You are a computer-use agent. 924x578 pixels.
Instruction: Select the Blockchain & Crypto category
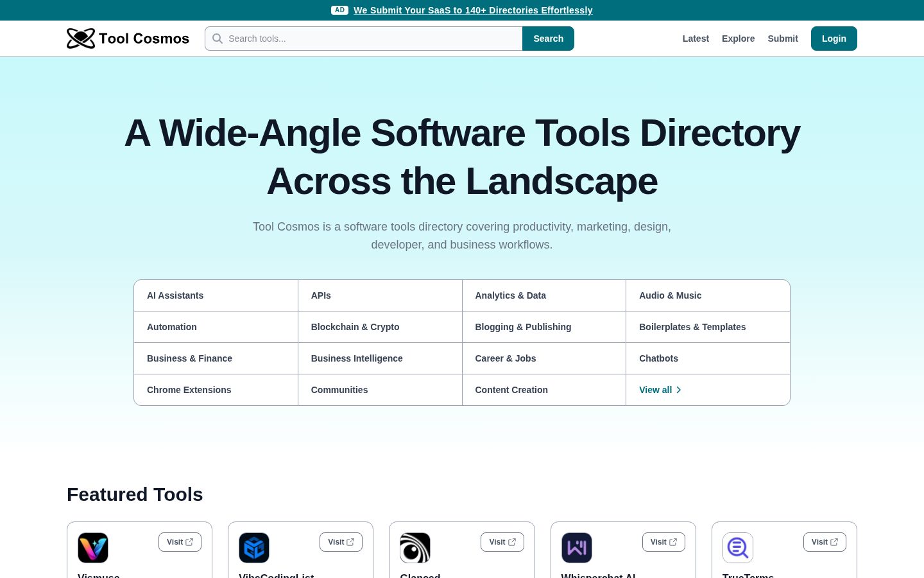point(380,327)
